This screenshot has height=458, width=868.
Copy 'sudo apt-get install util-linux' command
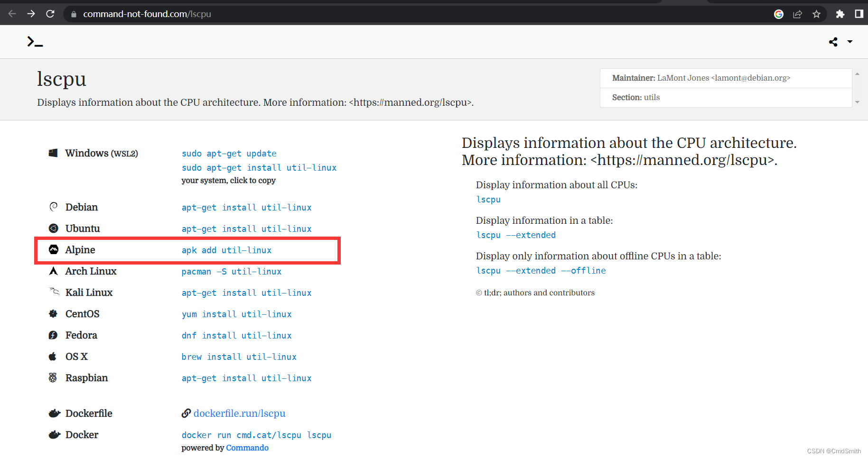coord(259,168)
